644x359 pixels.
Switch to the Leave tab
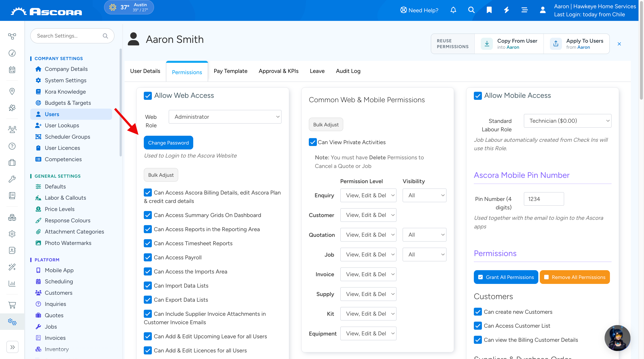pyautogui.click(x=317, y=71)
